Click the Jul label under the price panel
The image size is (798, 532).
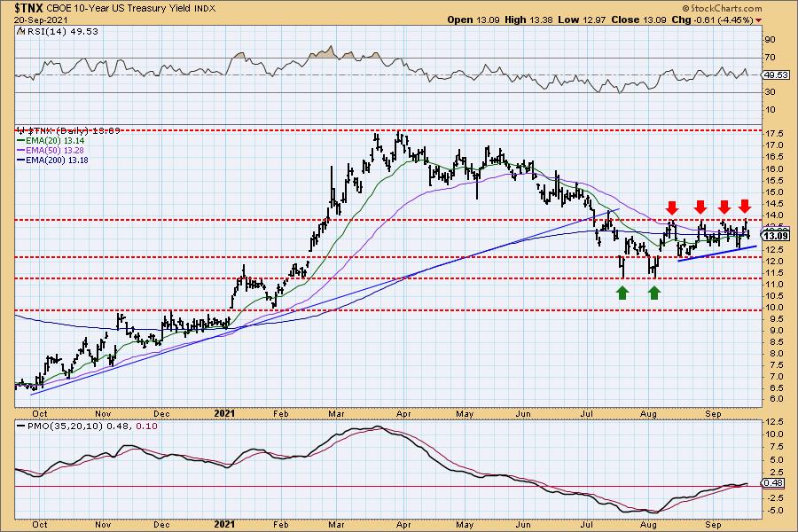click(x=587, y=414)
